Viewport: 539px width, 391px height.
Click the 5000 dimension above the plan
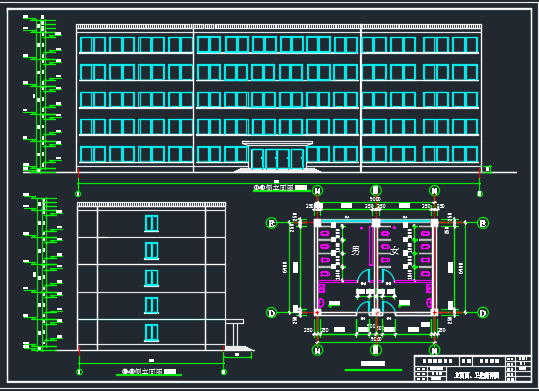[375, 199]
